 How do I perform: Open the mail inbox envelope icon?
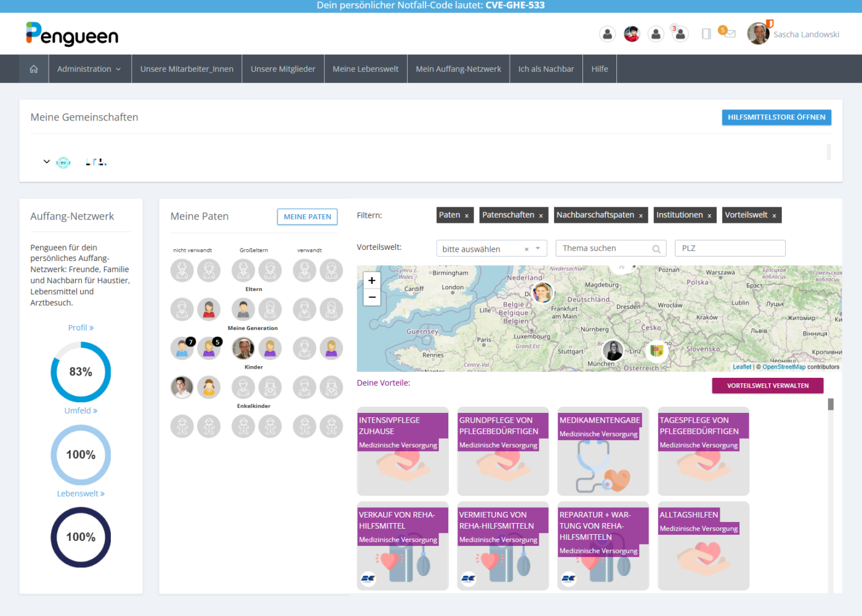coord(730,34)
